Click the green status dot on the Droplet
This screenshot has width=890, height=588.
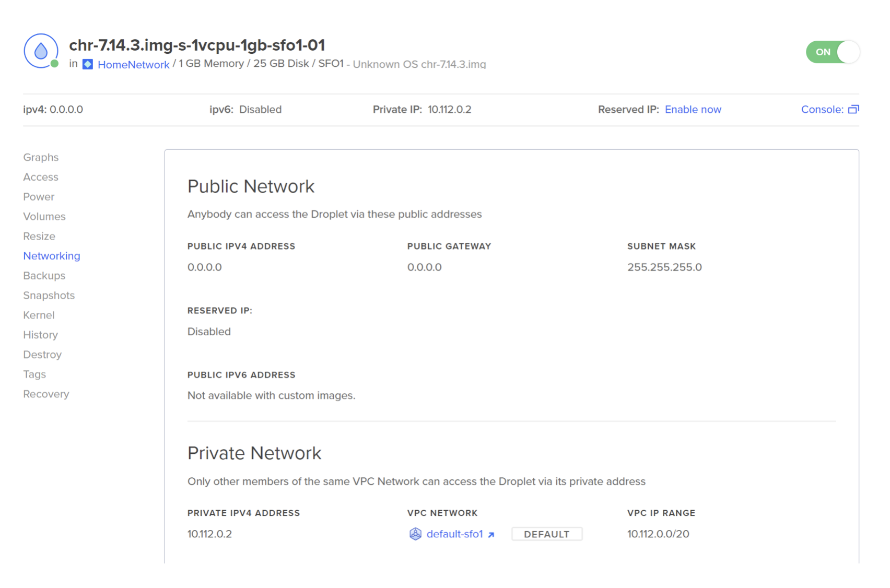click(x=54, y=64)
